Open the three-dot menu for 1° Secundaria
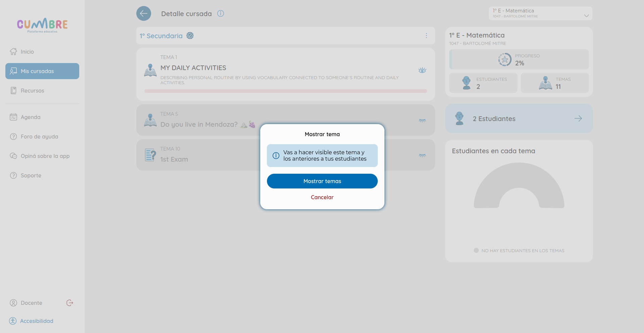The height and width of the screenshot is (333, 644). coord(426,36)
